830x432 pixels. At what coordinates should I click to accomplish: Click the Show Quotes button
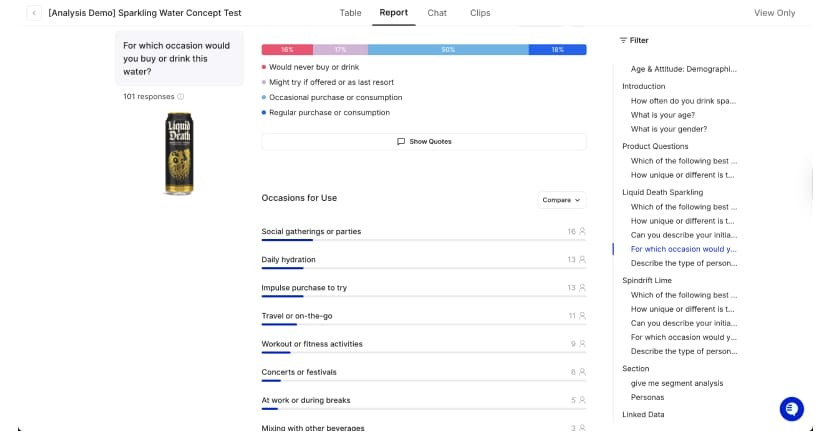point(424,142)
